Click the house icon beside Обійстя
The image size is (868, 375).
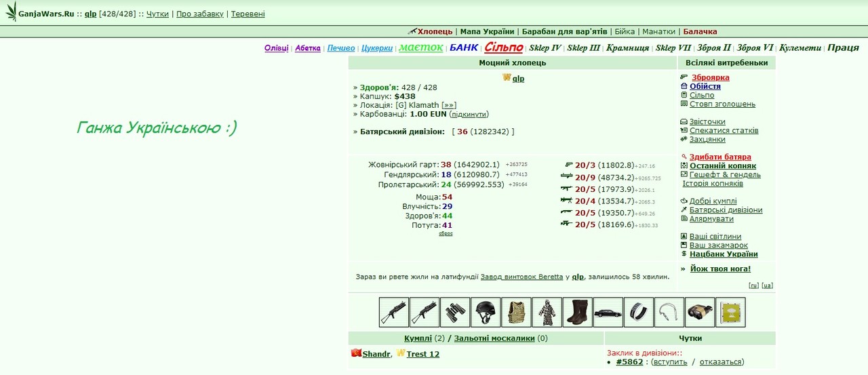(x=684, y=87)
